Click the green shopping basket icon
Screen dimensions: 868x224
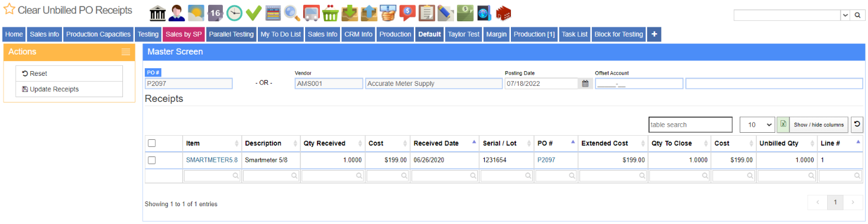[330, 12]
